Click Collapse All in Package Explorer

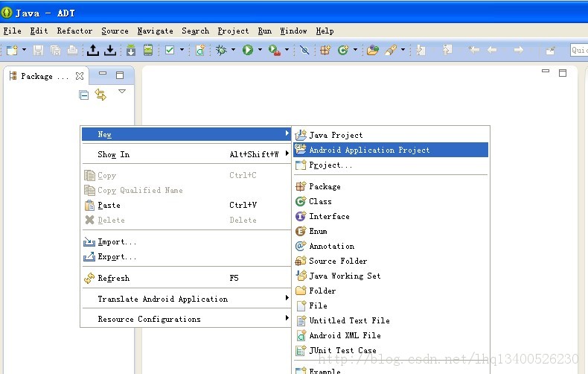click(84, 95)
